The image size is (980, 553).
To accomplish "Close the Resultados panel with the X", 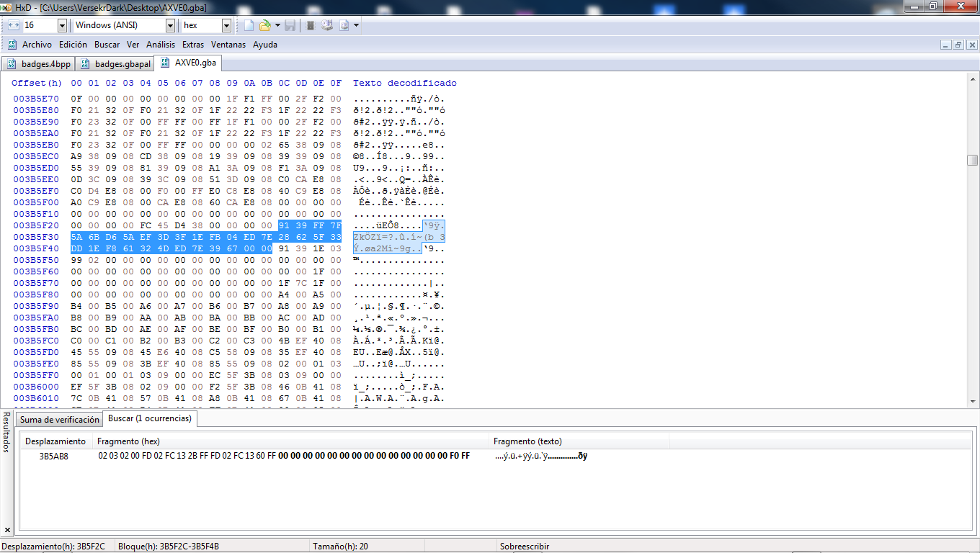I will pos(7,531).
